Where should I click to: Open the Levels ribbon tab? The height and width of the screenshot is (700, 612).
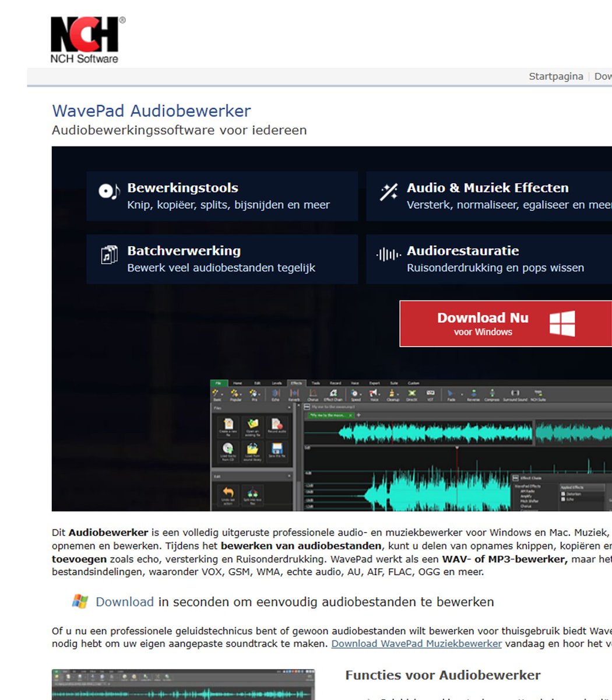click(276, 384)
